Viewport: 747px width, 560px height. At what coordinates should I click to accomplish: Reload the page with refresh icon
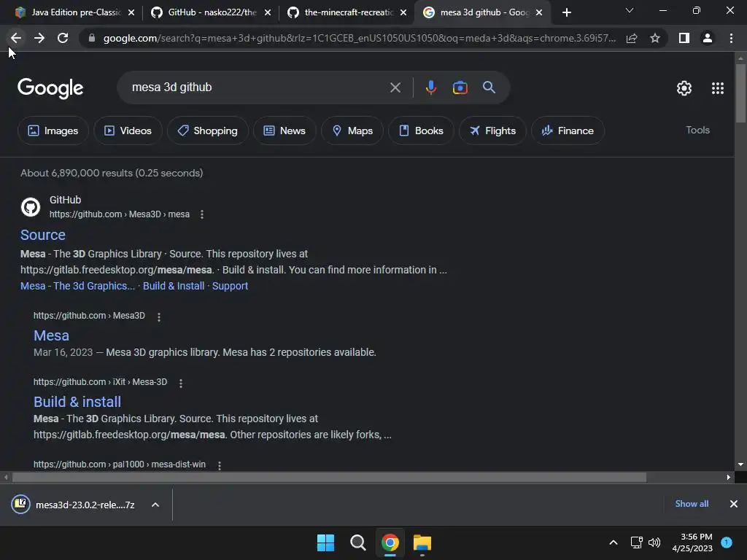pos(63,38)
